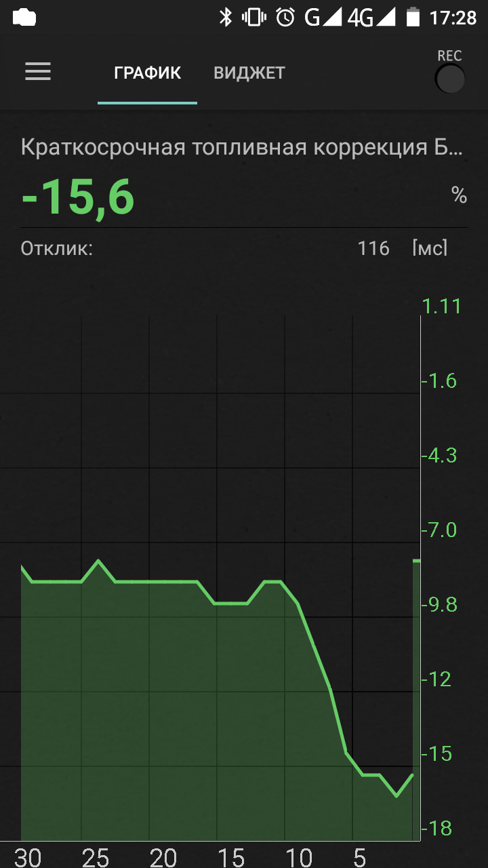Tap the alarm clock status icon
The width and height of the screenshot is (488, 868).
[285, 18]
